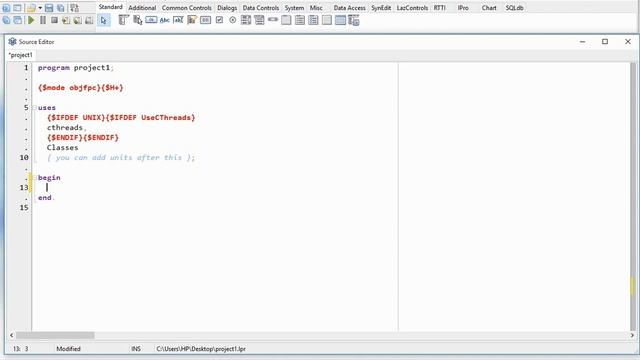The height and width of the screenshot is (360, 640).
Task: Pick the TButton component
Action: pyautogui.click(x=151, y=20)
